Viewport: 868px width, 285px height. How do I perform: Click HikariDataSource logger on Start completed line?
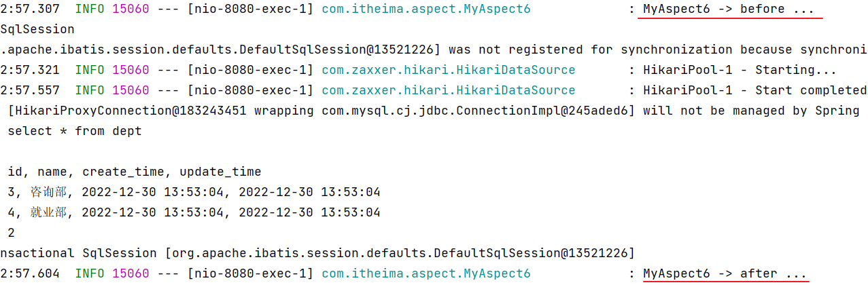(x=448, y=90)
